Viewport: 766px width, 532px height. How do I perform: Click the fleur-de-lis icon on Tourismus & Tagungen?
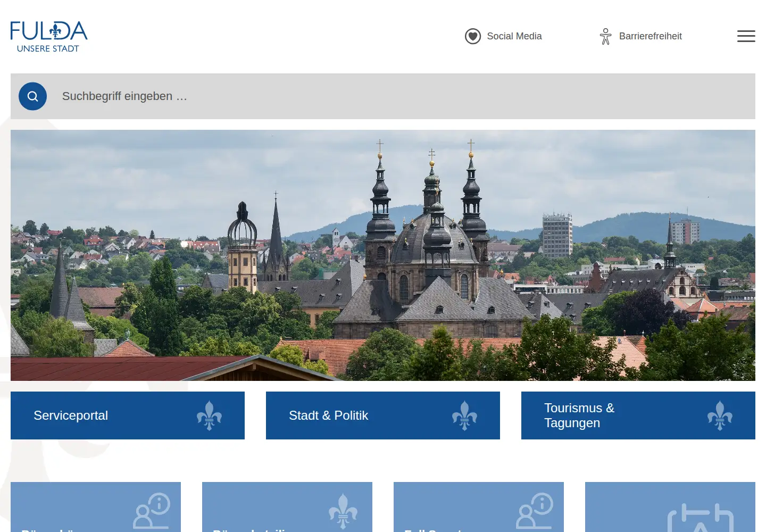tap(720, 415)
